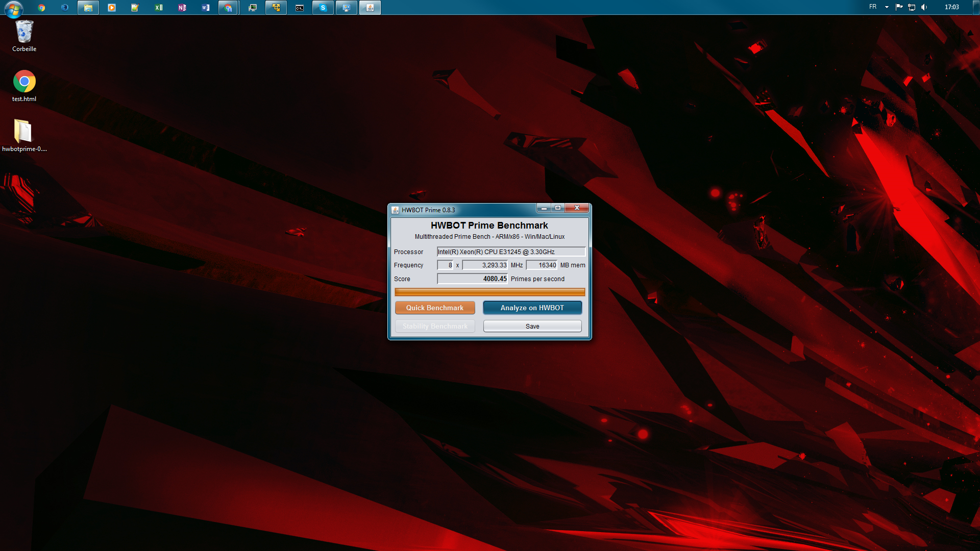Open the Notepad++ taskbar icon

[135, 8]
